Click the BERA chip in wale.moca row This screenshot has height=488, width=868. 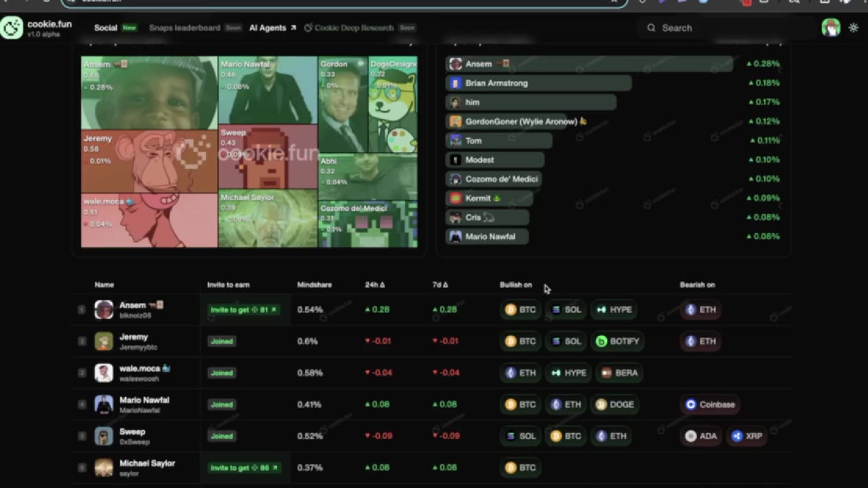(x=618, y=373)
